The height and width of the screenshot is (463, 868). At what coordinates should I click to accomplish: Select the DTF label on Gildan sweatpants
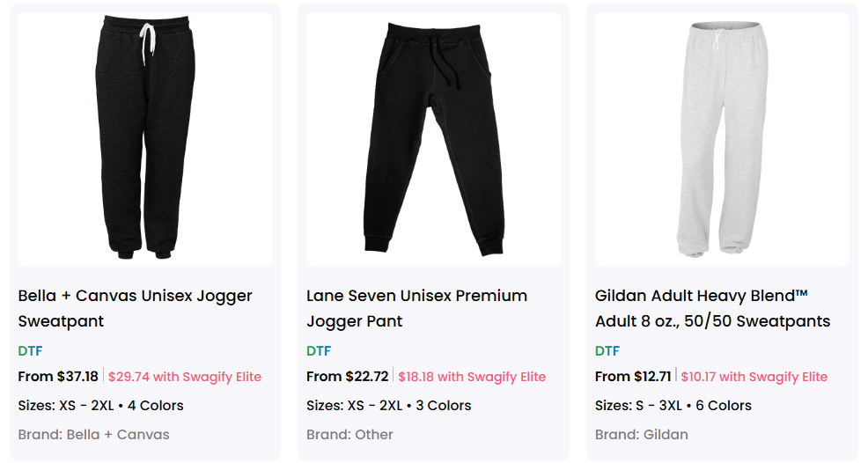(607, 350)
